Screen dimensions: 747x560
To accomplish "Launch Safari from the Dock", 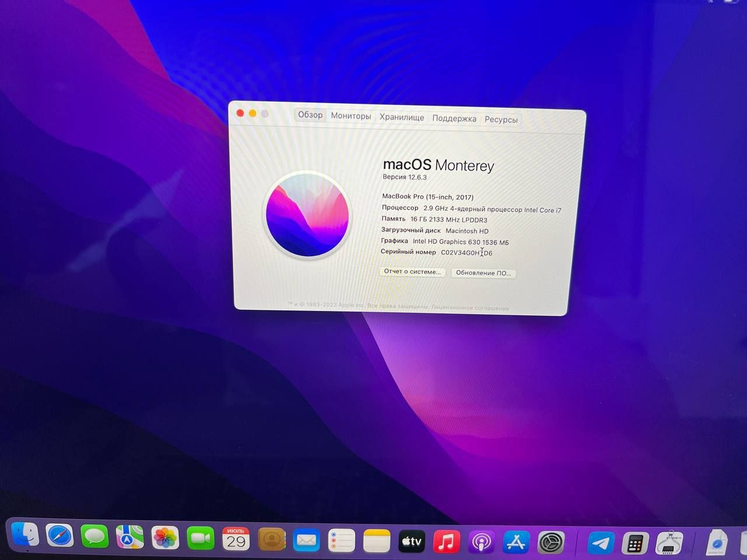I will (60, 536).
